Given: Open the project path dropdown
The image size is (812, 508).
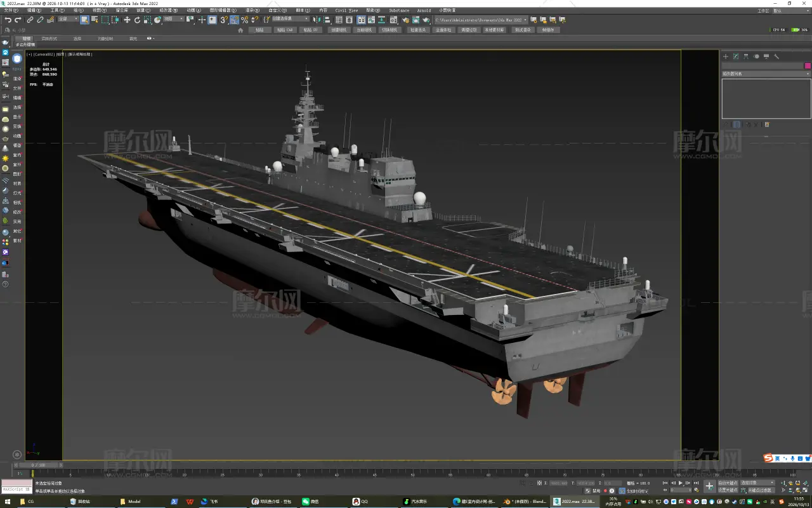Looking at the screenshot, I should click(x=480, y=20).
